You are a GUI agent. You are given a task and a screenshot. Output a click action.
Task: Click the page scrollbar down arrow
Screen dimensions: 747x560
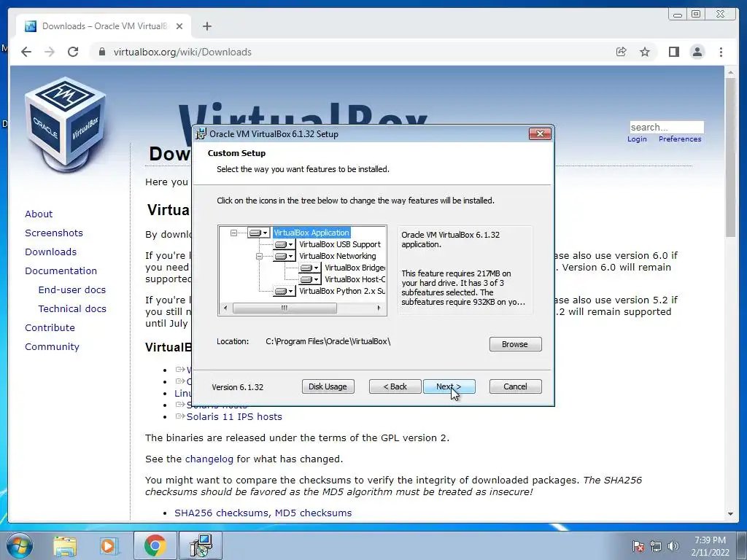[730, 514]
